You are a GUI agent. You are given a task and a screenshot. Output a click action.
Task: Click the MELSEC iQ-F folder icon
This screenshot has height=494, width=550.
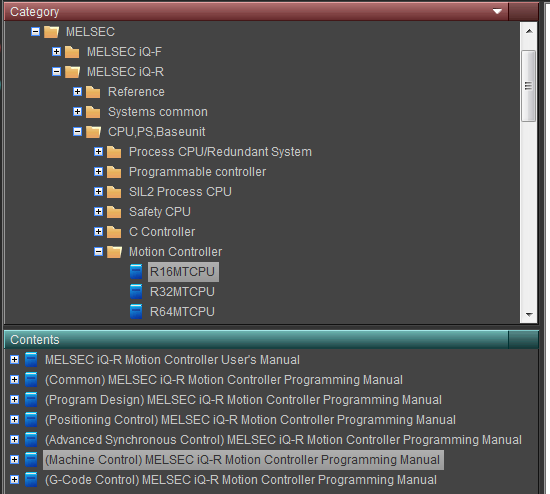(72, 52)
